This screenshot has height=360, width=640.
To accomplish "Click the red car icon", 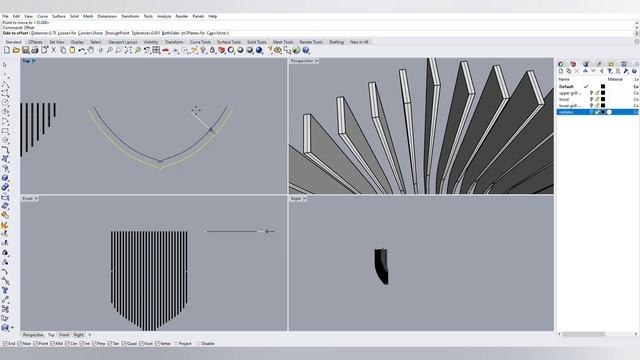I will (x=166, y=50).
